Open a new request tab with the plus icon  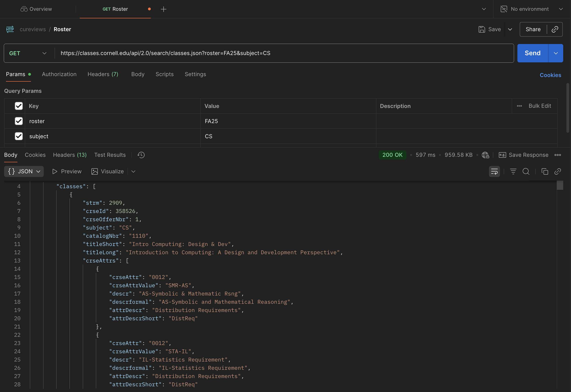click(x=163, y=9)
